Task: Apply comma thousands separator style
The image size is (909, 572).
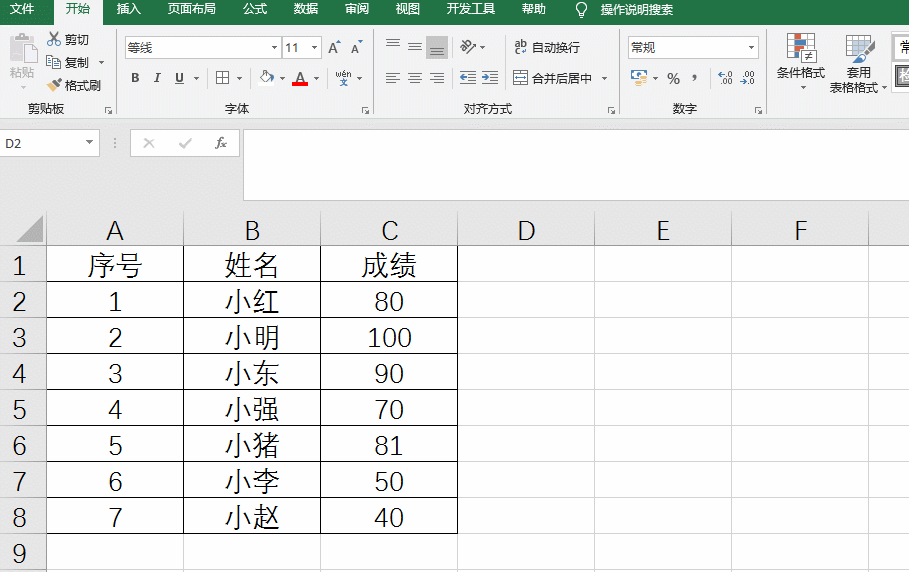Action: pos(695,78)
